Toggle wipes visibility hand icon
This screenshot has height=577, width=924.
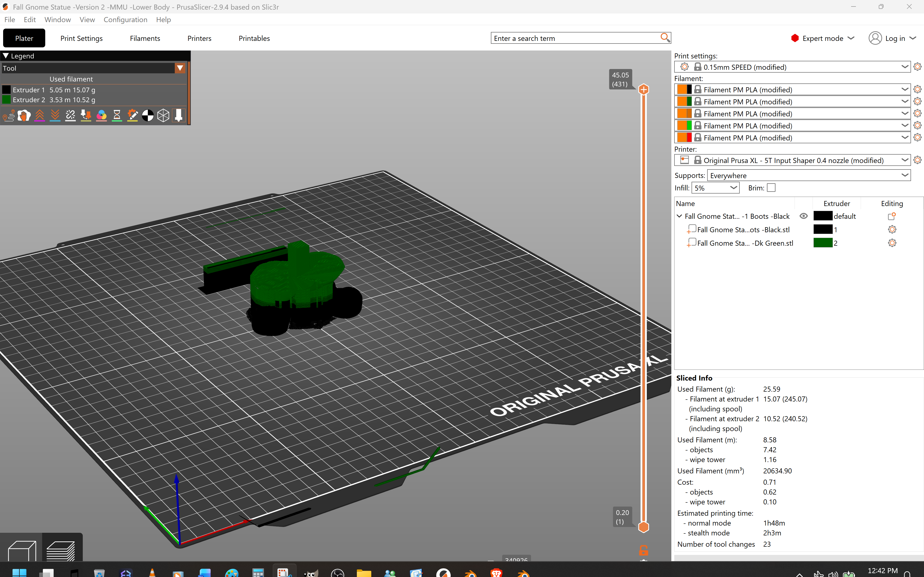(x=24, y=115)
